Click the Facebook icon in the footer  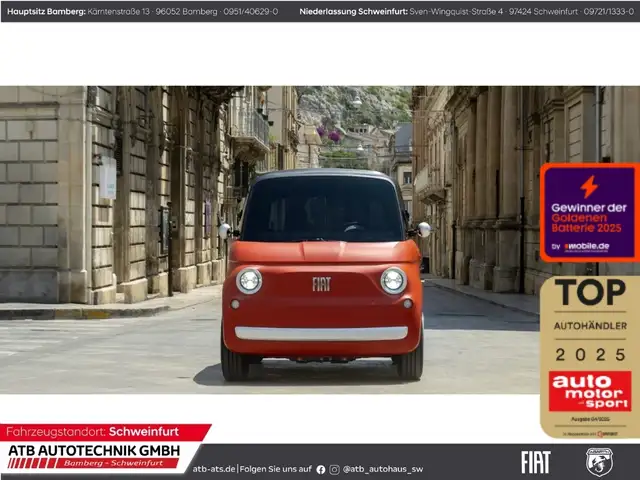pyautogui.click(x=321, y=469)
